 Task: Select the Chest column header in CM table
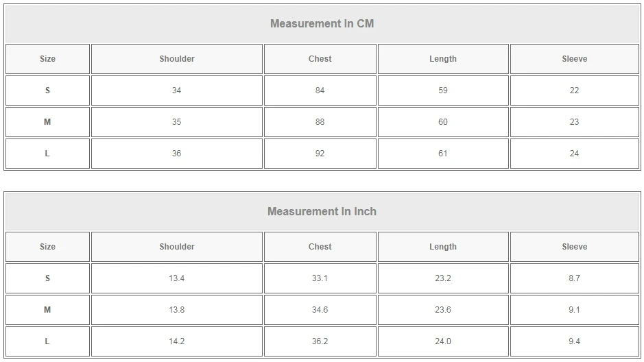(x=320, y=59)
